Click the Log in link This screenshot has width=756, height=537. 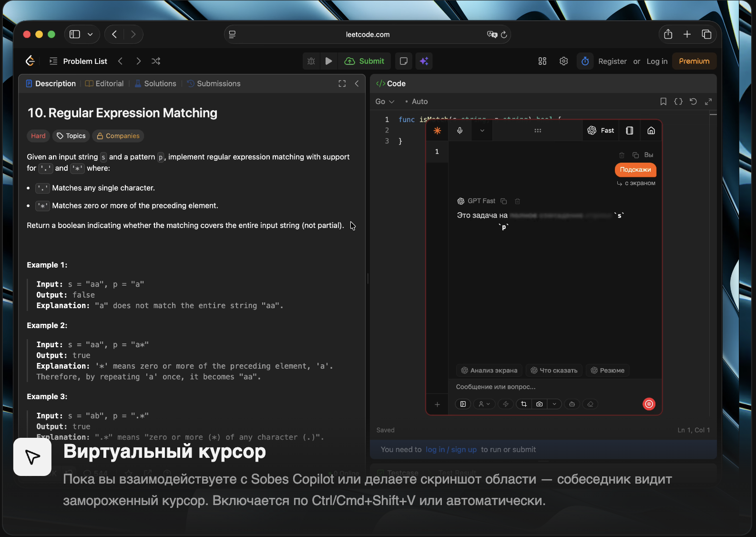point(657,61)
